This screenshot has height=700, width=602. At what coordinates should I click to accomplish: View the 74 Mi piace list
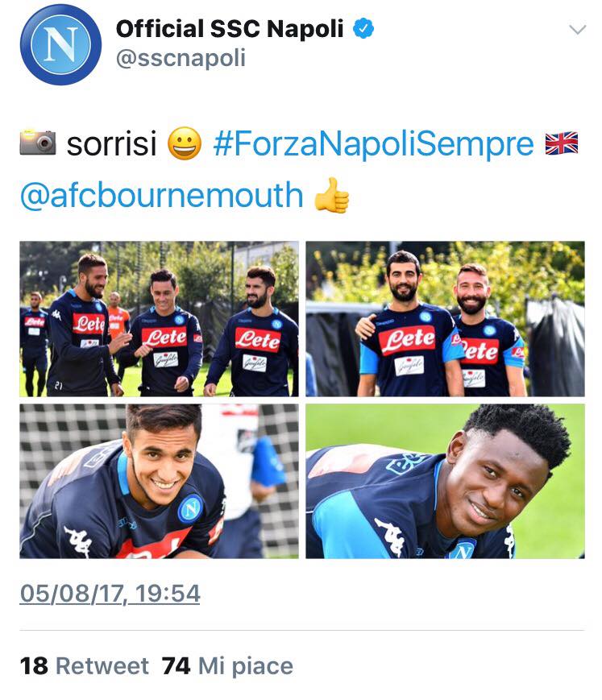coord(227,666)
